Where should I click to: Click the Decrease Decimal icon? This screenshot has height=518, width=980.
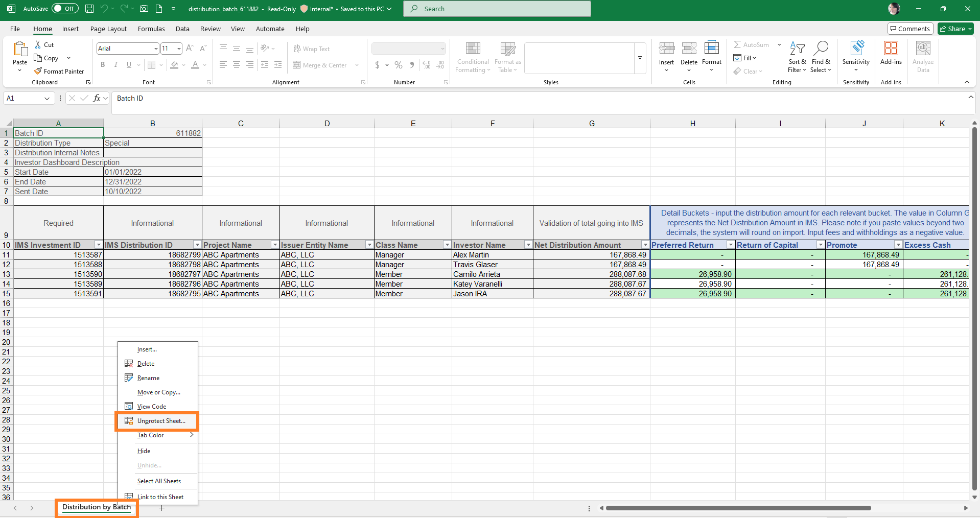click(440, 65)
